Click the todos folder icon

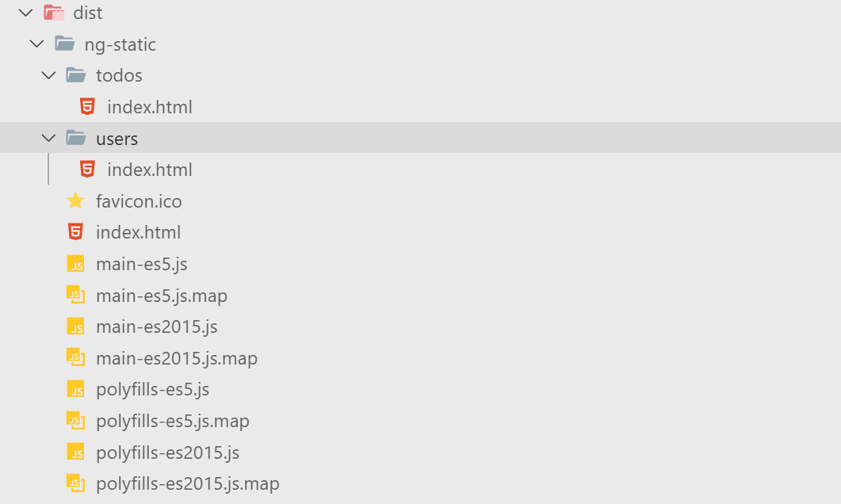76,75
